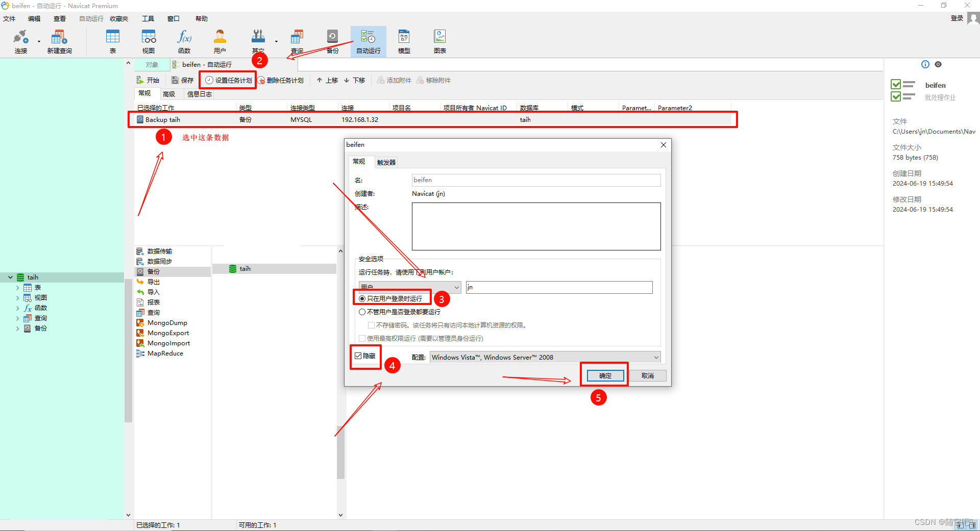
Task: Select taih in available jobs list
Action: [x=274, y=268]
